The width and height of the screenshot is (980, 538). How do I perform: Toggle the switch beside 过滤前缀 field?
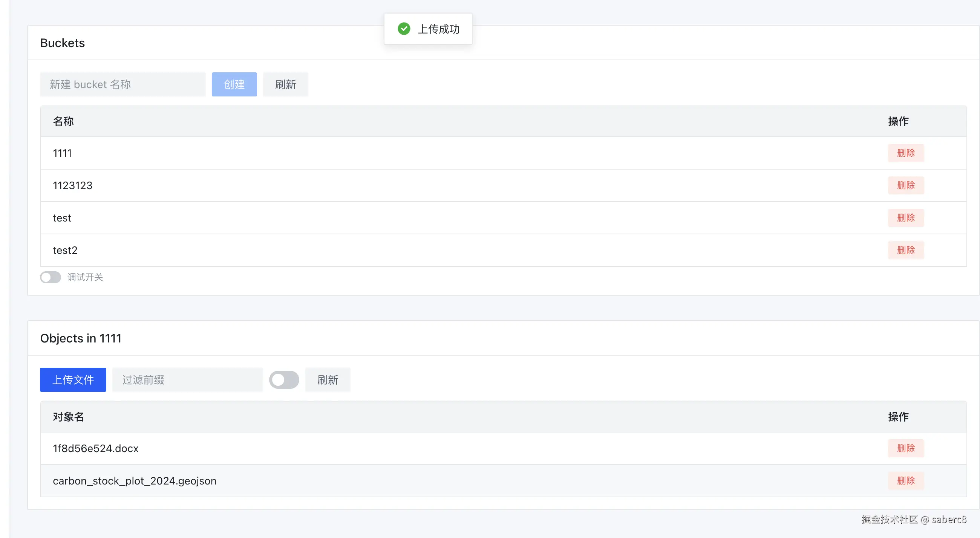click(x=284, y=379)
